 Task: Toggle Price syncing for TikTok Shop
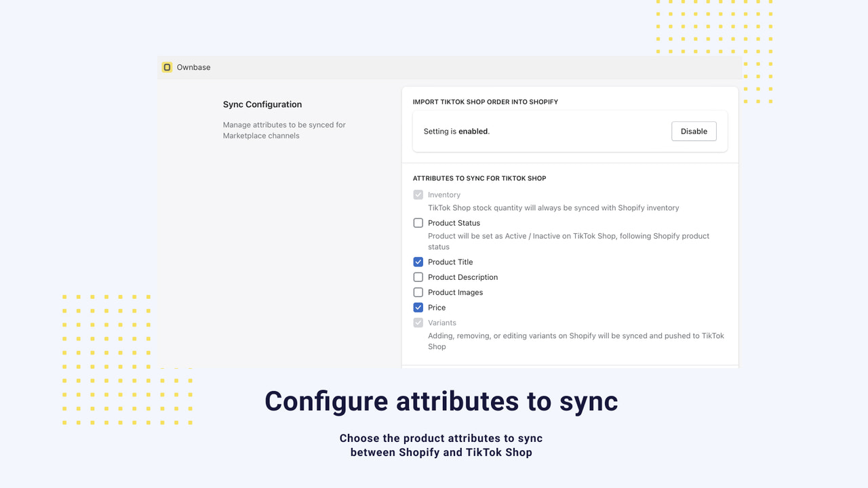[418, 307]
